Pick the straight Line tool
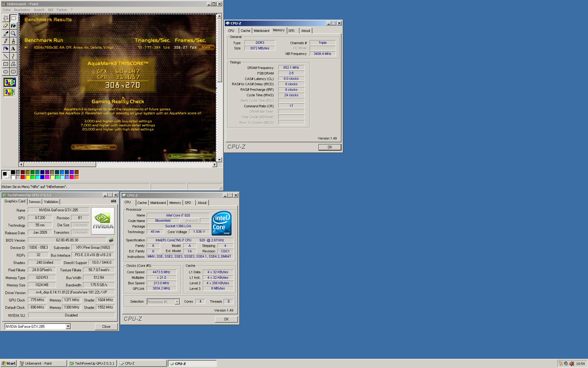588x368 pixels. (x=6, y=56)
